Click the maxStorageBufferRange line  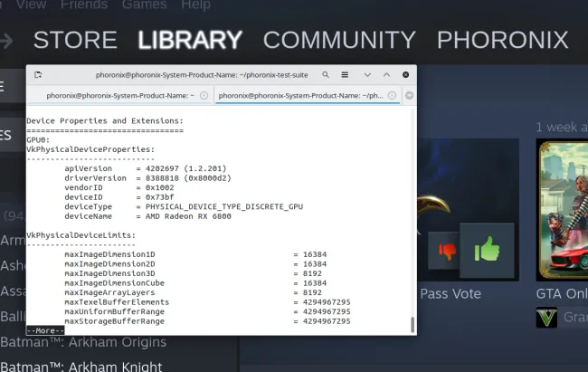click(207, 321)
